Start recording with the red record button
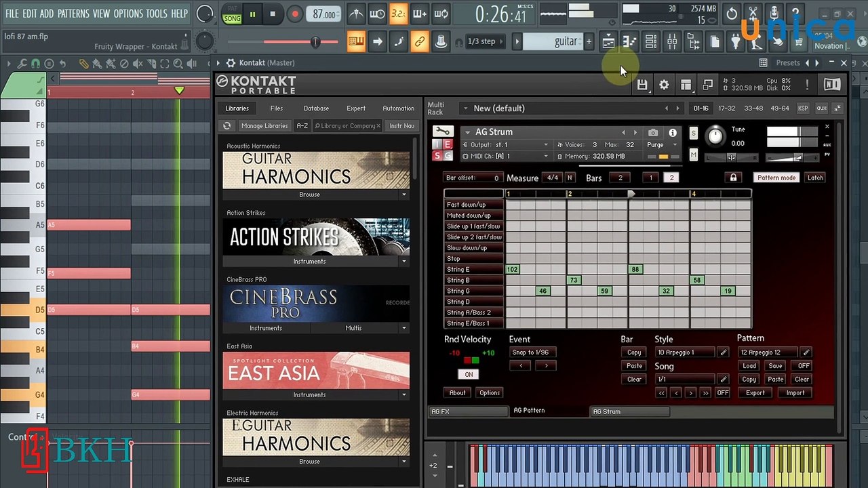This screenshot has width=868, height=488. [294, 14]
